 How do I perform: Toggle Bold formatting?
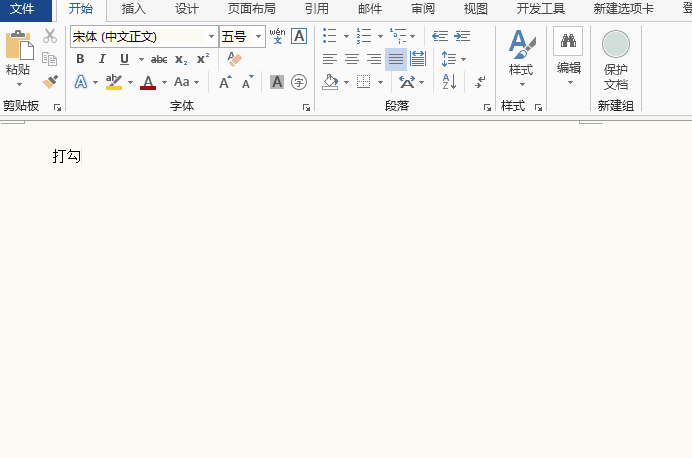80,59
